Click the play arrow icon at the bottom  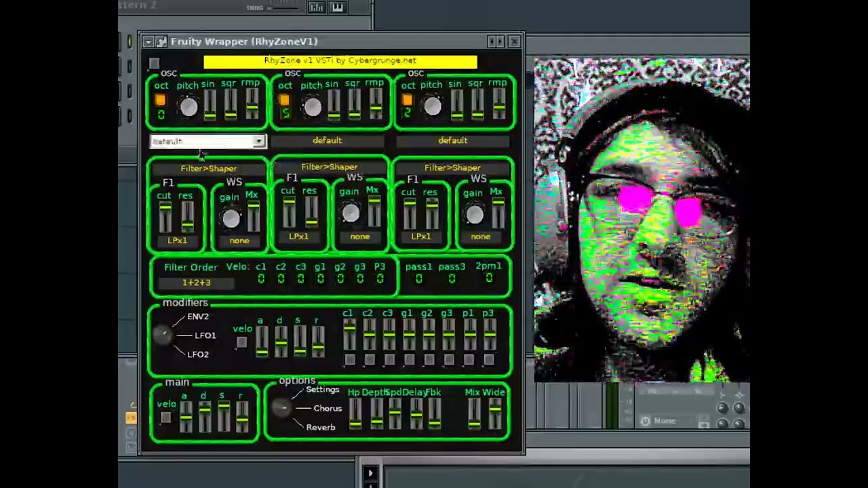370,473
